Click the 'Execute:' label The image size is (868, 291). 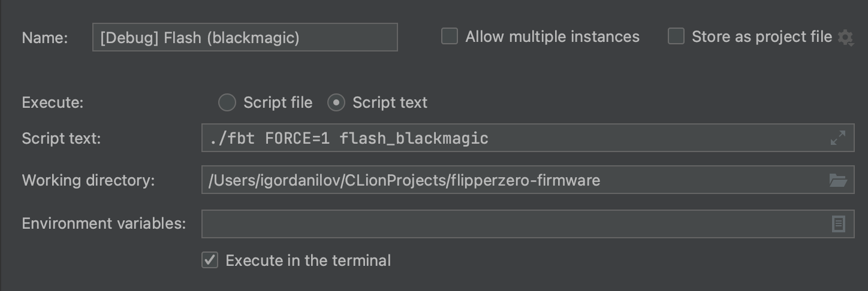tap(53, 102)
